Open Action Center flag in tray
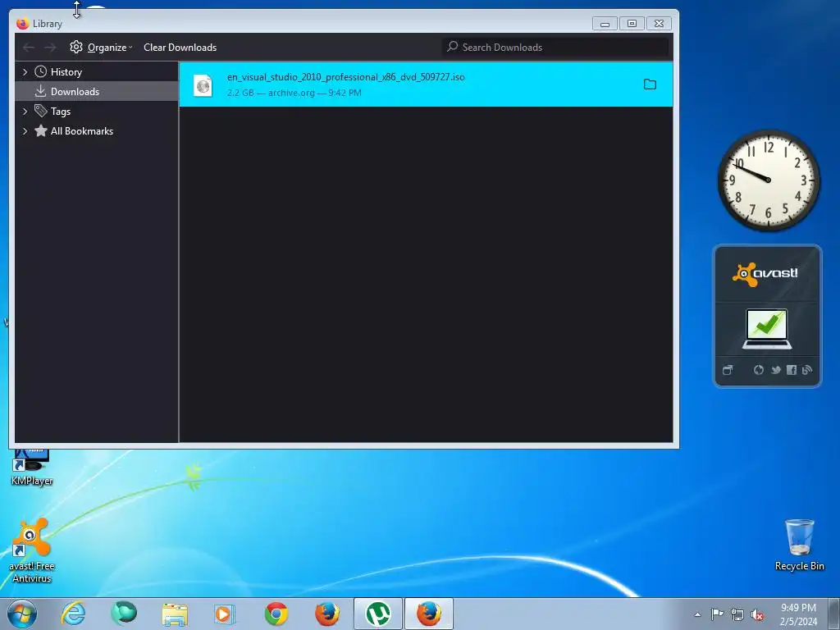The image size is (840, 630). 717,614
